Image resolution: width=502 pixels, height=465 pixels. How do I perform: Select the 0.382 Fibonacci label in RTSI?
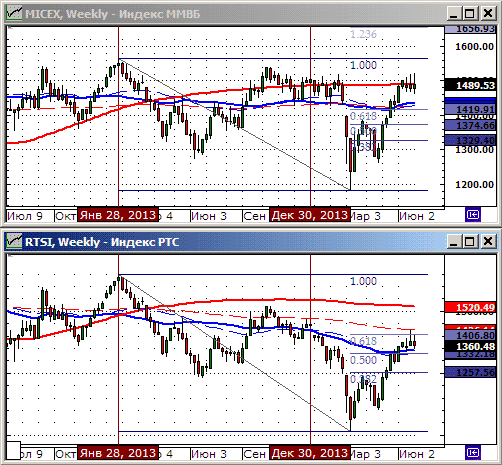363,379
